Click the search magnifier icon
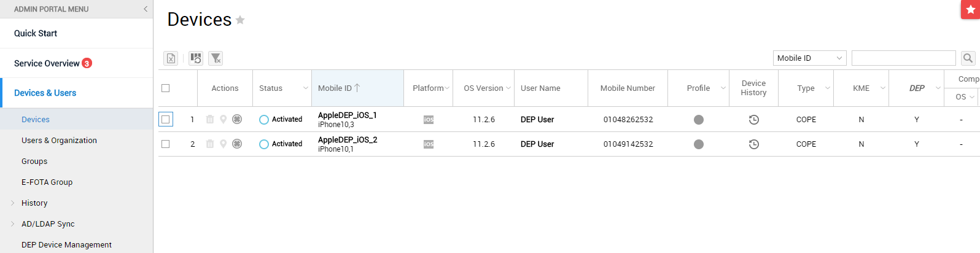 [x=968, y=58]
